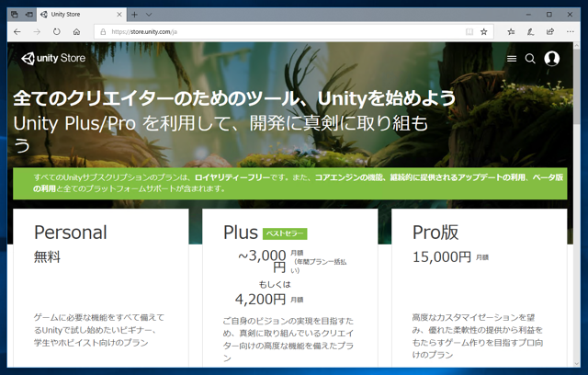Click the site lock security icon

pos(103,32)
